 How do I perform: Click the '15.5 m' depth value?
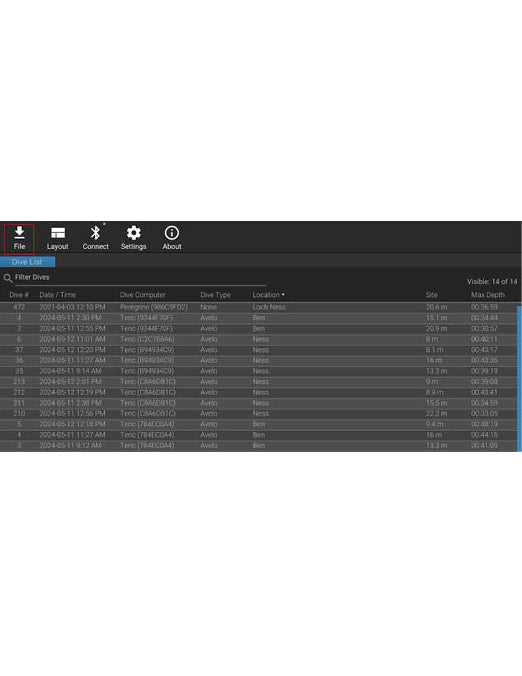point(436,403)
